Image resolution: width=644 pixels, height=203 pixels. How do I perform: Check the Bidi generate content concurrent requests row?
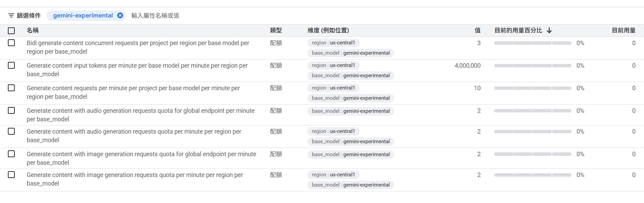coord(11,43)
